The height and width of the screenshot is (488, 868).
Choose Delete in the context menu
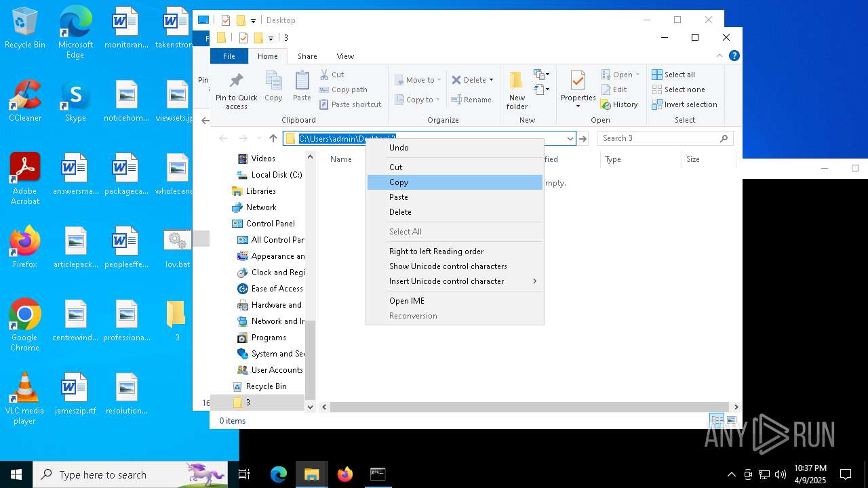coord(455,211)
